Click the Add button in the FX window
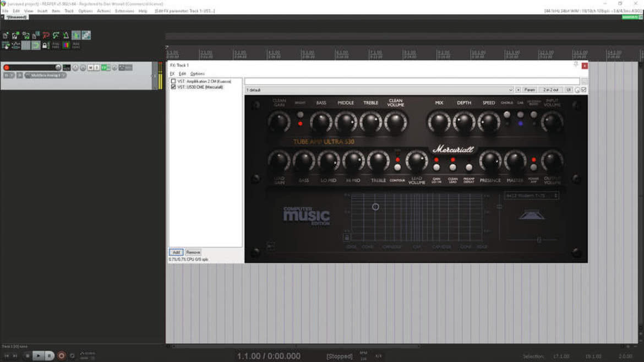The width and height of the screenshot is (644, 362). (176, 252)
